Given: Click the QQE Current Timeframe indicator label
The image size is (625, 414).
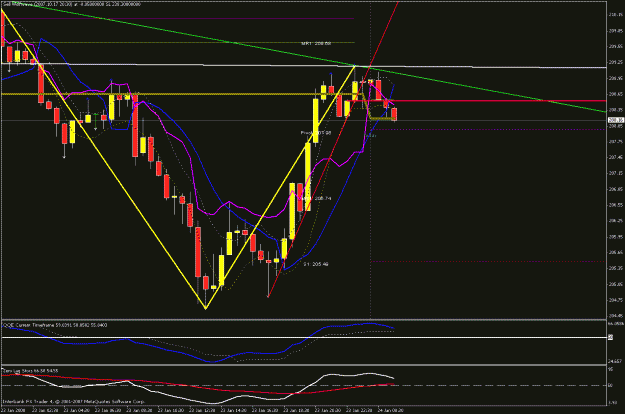Looking at the screenshot, I should click(55, 325).
